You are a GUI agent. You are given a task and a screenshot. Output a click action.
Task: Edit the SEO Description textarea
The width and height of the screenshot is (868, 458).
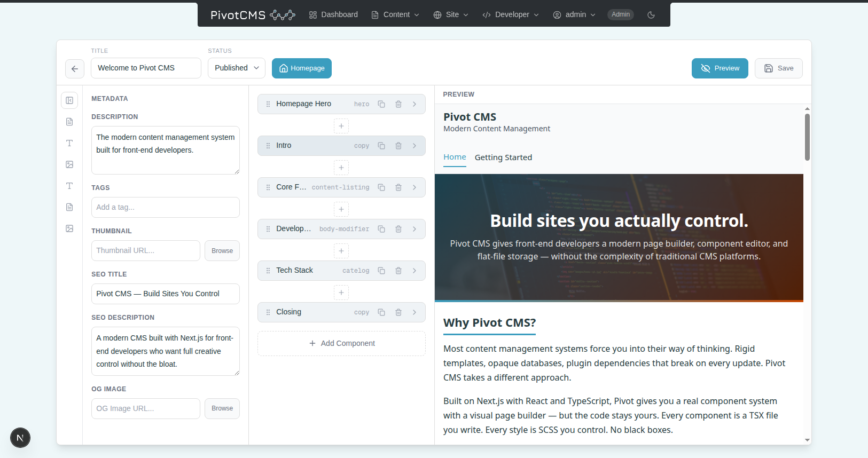pos(166,351)
